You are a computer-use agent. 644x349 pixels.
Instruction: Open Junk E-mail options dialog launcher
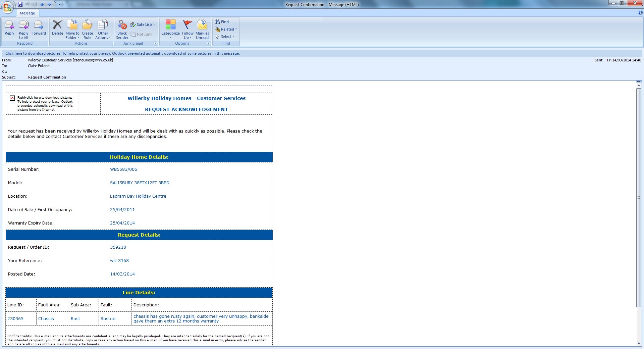tap(155, 43)
